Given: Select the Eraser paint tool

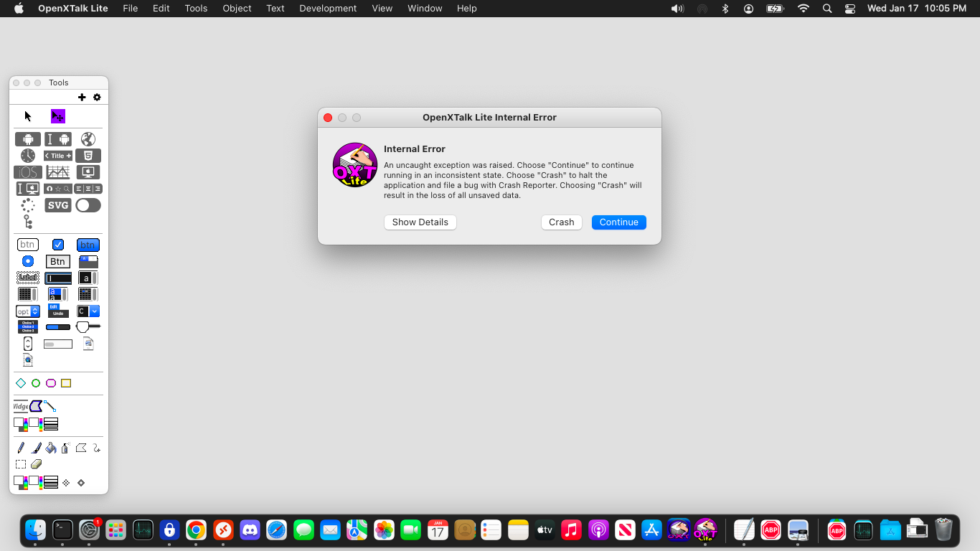Looking at the screenshot, I should tap(36, 464).
